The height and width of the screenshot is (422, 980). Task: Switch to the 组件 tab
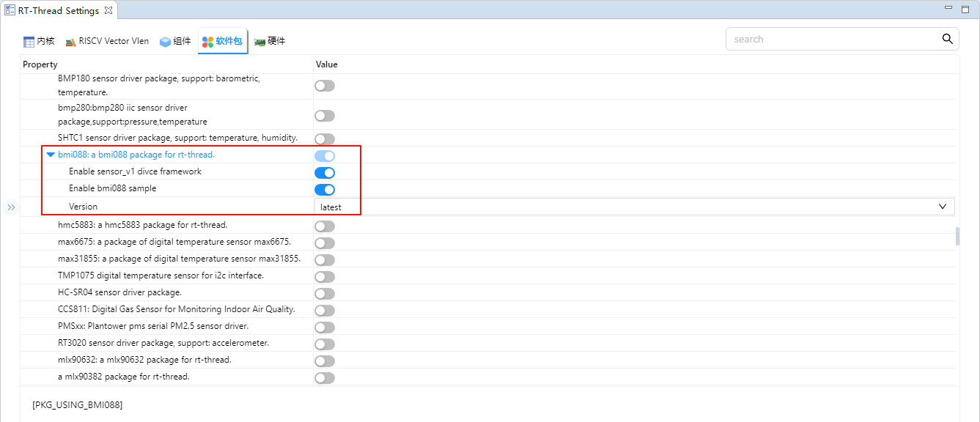(182, 41)
